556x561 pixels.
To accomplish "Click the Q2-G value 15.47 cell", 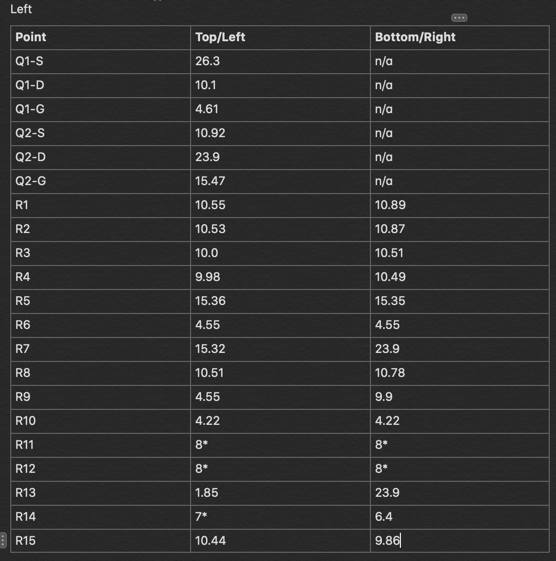I will pyautogui.click(x=281, y=181).
